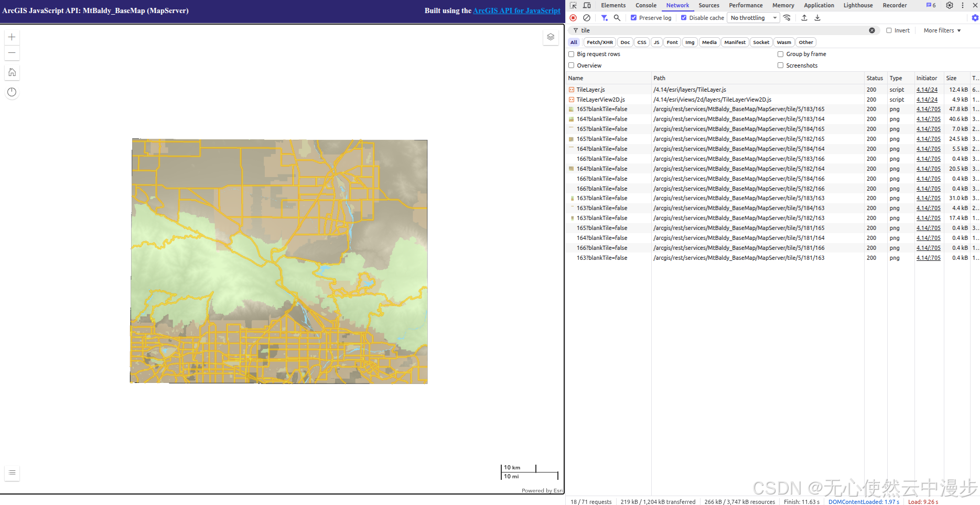Open the network conditions panel icon
This screenshot has width=980, height=505.
[x=787, y=18]
